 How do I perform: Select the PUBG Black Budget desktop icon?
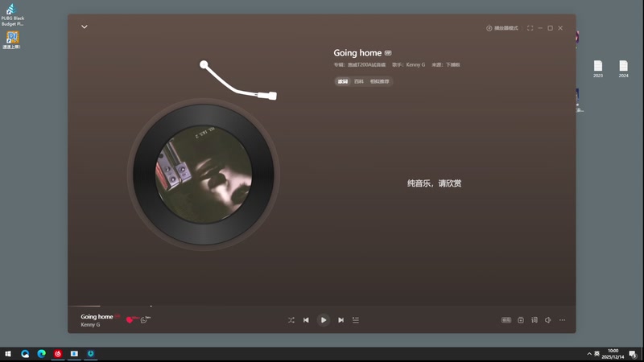click(12, 15)
